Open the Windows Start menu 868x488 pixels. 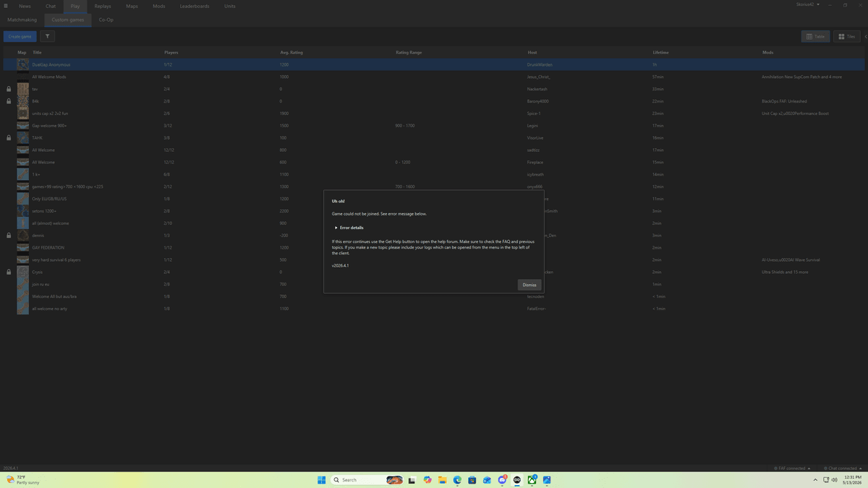click(x=322, y=480)
